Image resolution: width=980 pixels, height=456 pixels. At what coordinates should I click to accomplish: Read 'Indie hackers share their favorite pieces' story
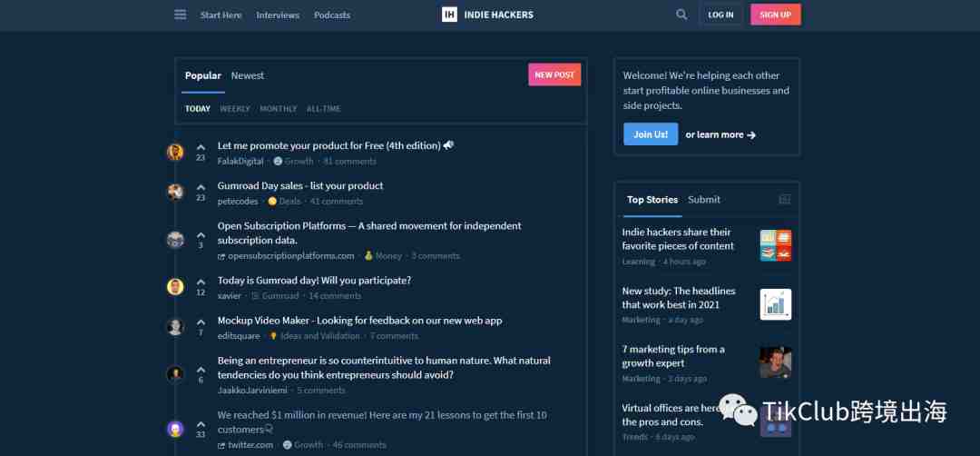pos(678,239)
